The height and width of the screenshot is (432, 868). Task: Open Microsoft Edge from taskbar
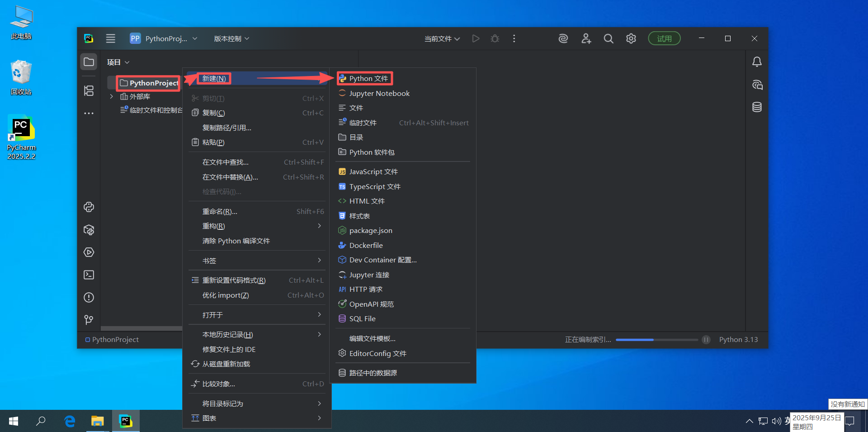tap(69, 421)
